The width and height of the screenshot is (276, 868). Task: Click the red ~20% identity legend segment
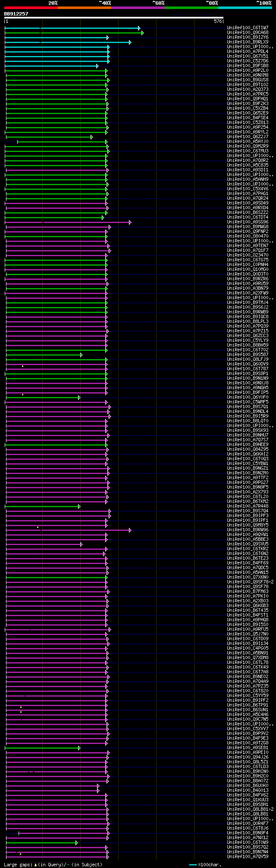coord(31,8)
